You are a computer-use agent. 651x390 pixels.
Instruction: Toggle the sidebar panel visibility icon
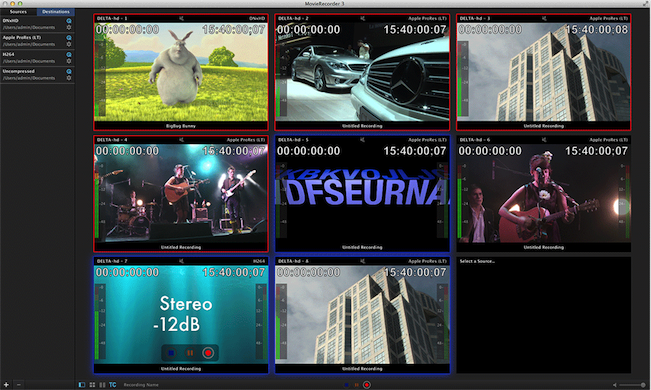pos(82,385)
